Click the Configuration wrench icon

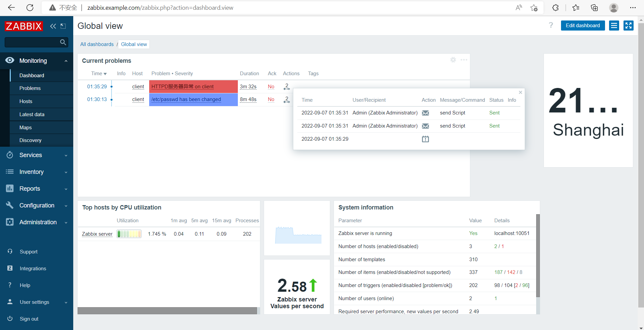click(10, 205)
